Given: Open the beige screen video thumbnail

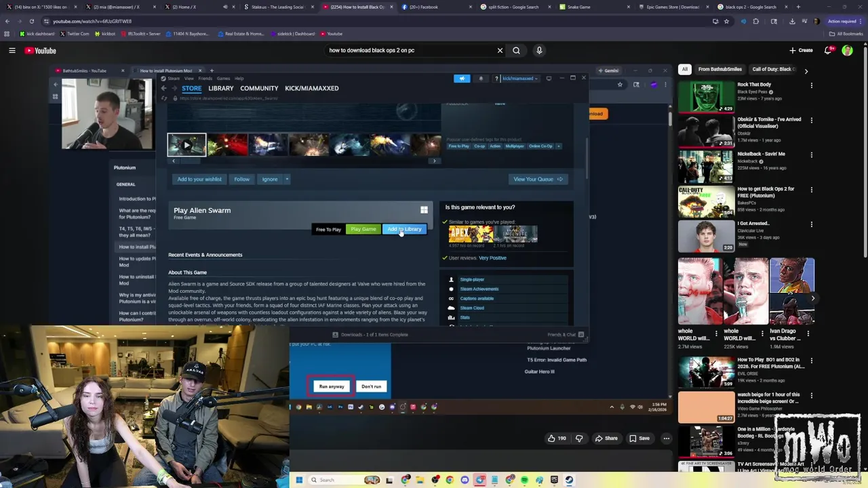Looking at the screenshot, I should (706, 407).
